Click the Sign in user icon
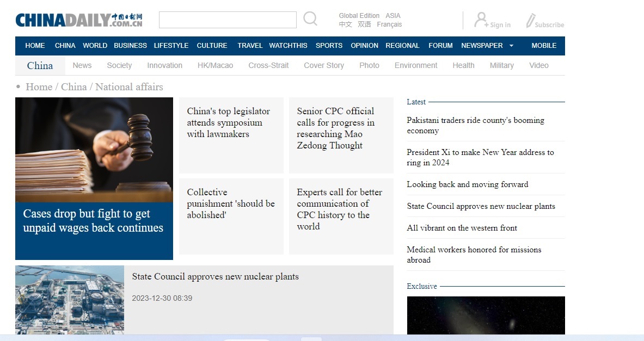Screen dimensions: 644x341 [x=481, y=20]
